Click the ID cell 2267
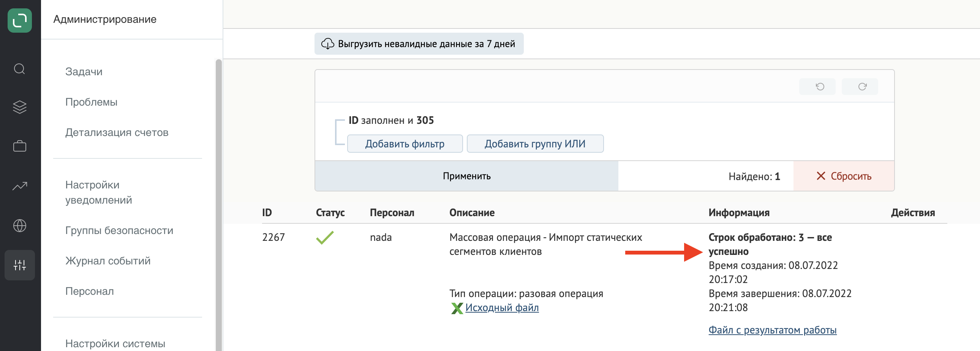The image size is (980, 351). [273, 237]
